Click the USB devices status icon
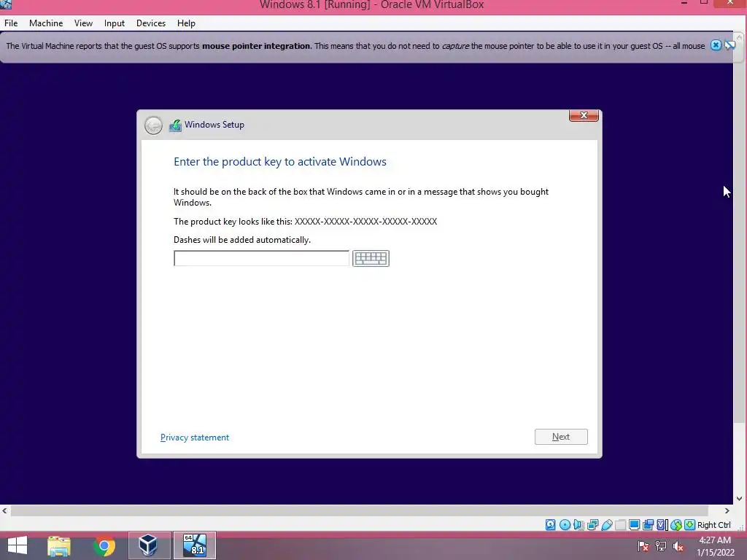This screenshot has height=560, width=747. (606, 525)
